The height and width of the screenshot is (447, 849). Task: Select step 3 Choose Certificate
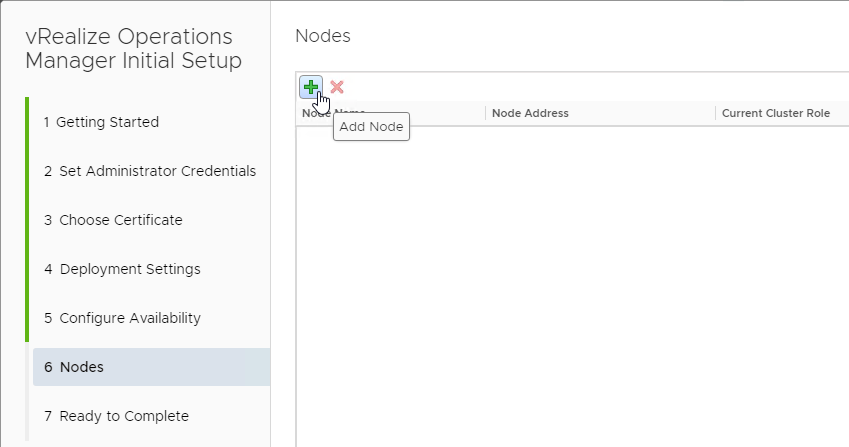pyautogui.click(x=113, y=220)
